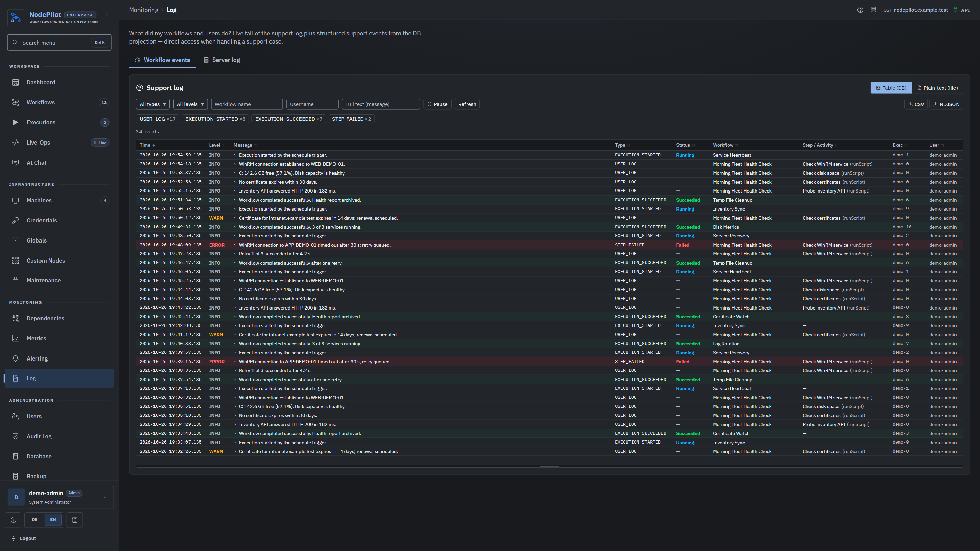Sort by the Time column header
Image resolution: width=980 pixels, height=551 pixels.
coord(147,145)
